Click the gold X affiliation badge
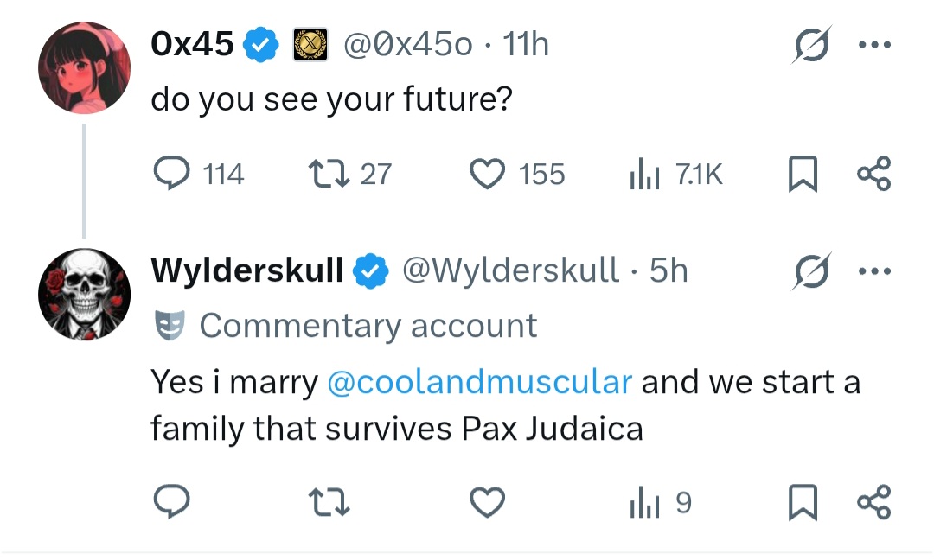This screenshot has width=934, height=560. point(310,45)
